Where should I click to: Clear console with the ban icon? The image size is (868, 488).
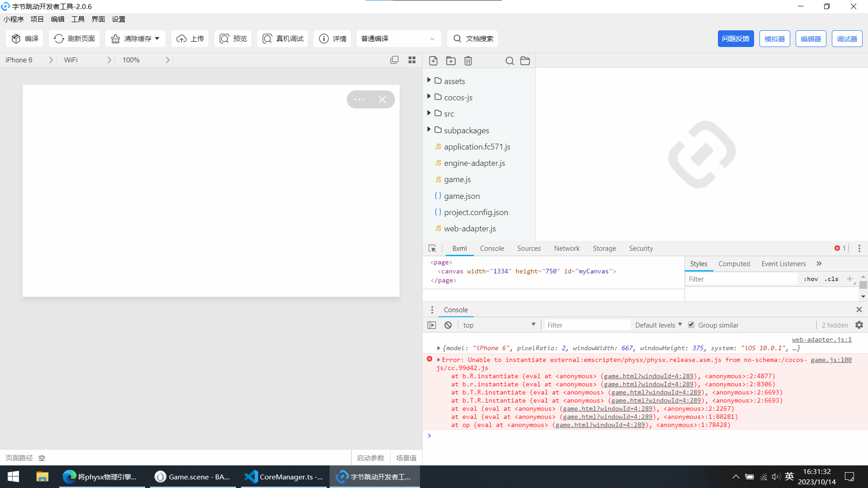point(448,325)
